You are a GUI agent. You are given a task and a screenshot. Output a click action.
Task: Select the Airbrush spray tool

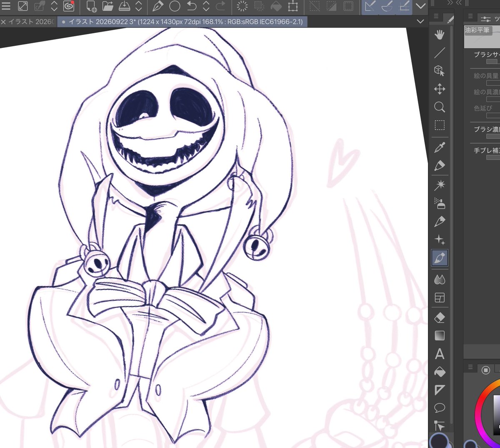coord(440,203)
